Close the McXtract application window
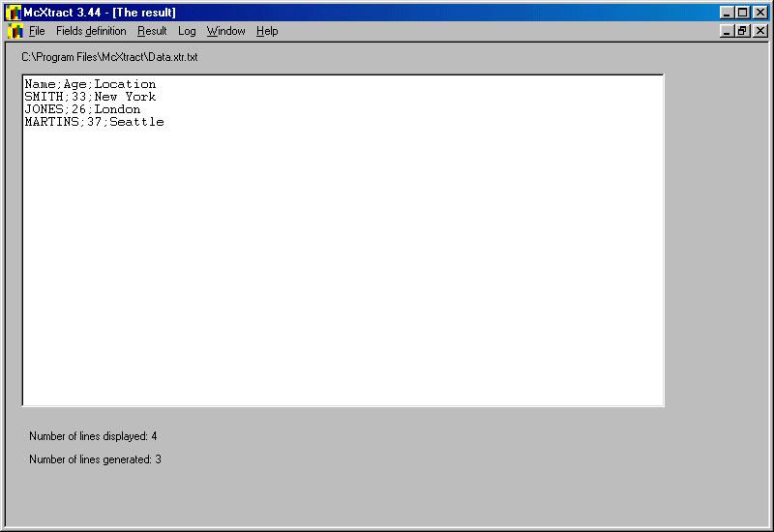The height and width of the screenshot is (532, 774). tap(760, 13)
